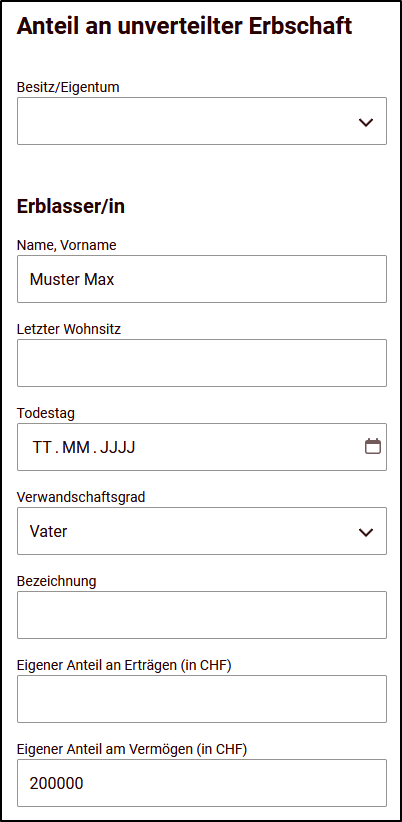This screenshot has width=402, height=822.
Task: Click the chevron arrow next to Vater
Action: click(365, 532)
